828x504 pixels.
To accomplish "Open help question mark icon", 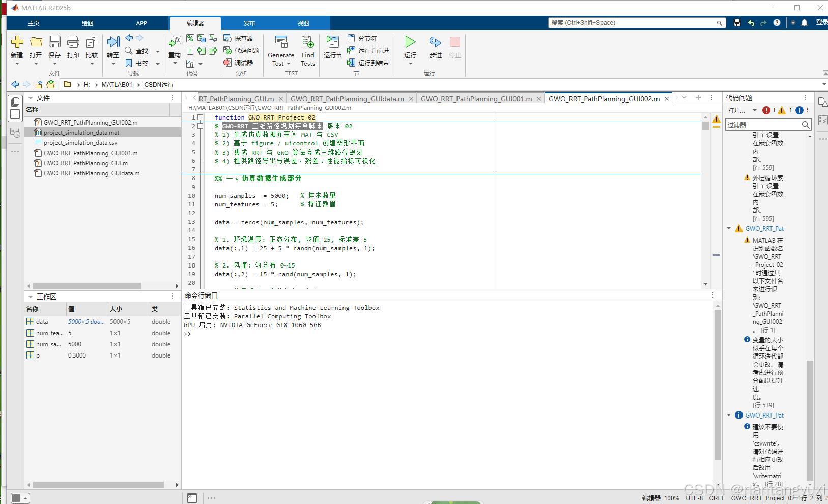I will (x=777, y=23).
